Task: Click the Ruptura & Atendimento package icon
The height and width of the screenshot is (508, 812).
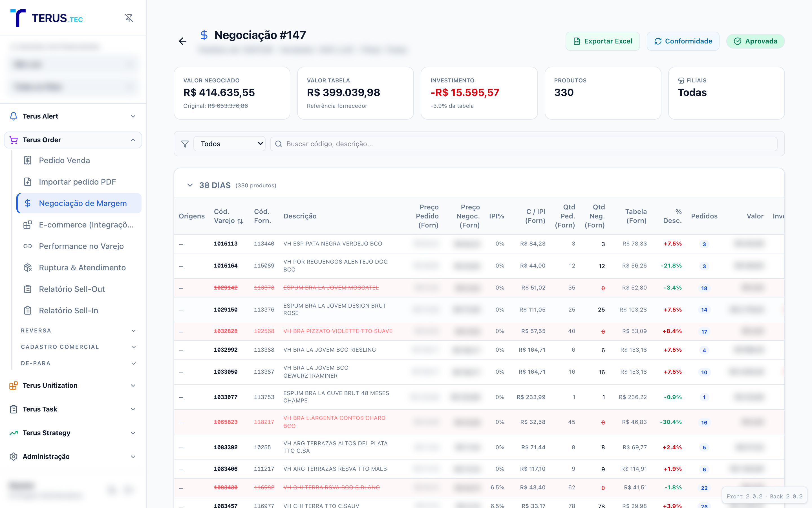Action: pos(28,268)
